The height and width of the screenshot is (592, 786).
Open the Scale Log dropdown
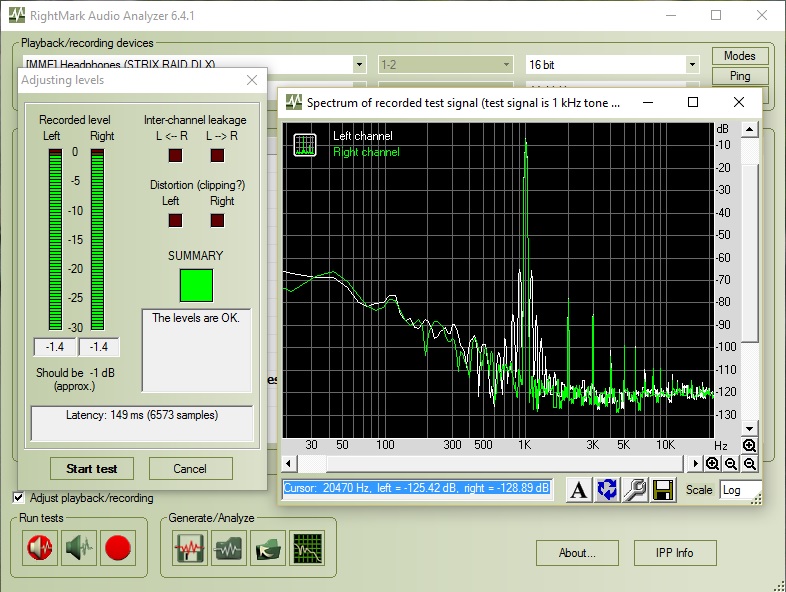click(x=740, y=490)
